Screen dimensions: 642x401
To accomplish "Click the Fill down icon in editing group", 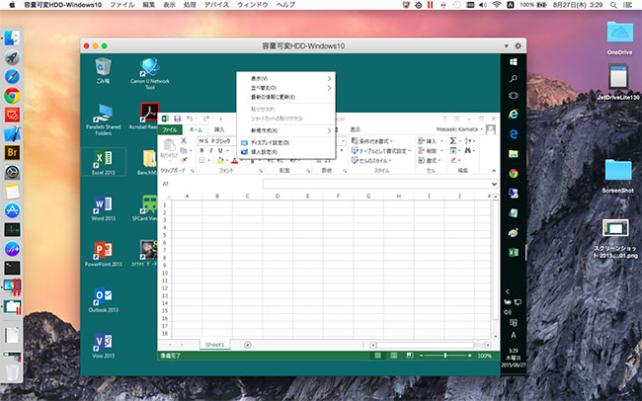I will (453, 150).
